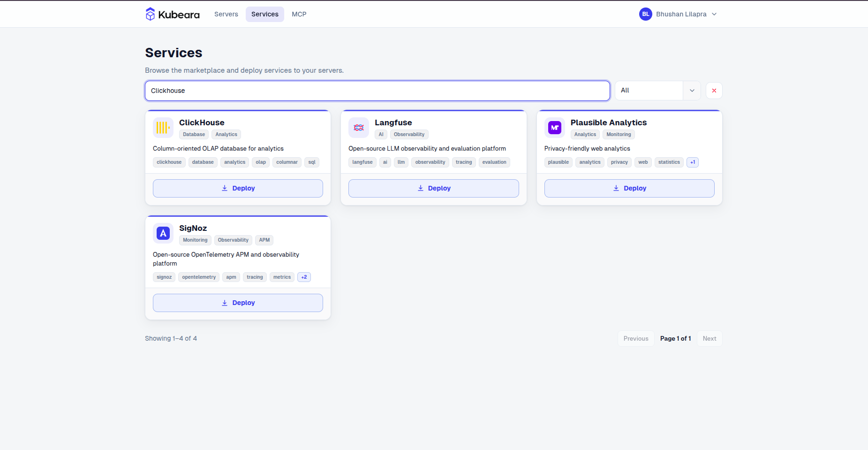The height and width of the screenshot is (450, 868).
Task: Open the All category filter dropdown
Action: (658, 91)
